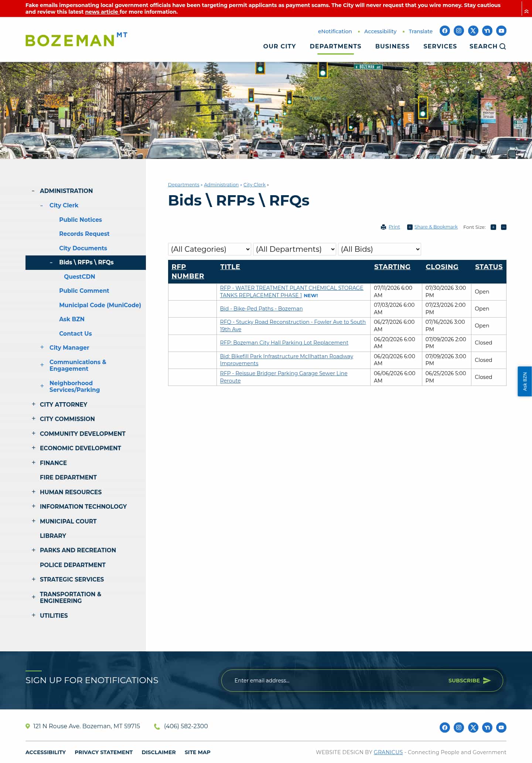This screenshot has width=532, height=763.
Task: Click the footer YouTube icon
Action: (x=501, y=728)
